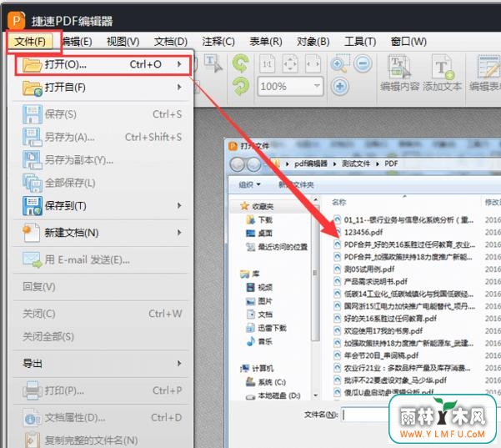Open the 组织 dropdown in dialog
501x448 pixels.
coord(250,184)
